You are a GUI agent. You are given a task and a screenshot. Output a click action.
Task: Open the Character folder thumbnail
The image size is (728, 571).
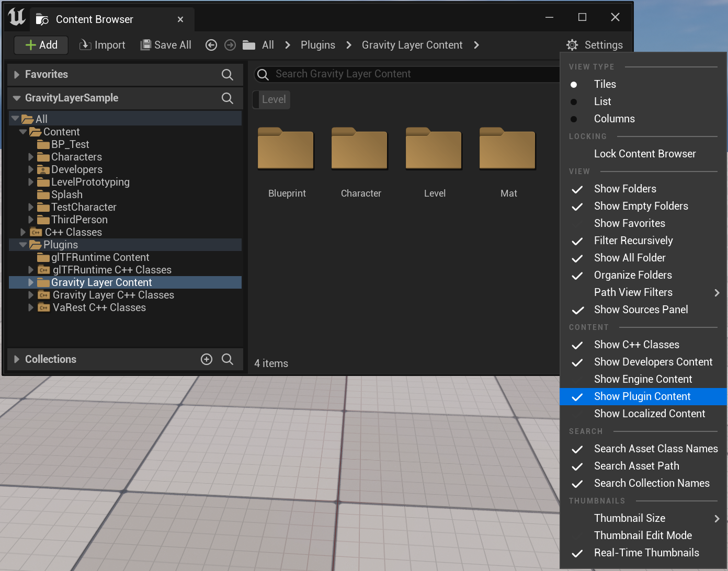[359, 149]
